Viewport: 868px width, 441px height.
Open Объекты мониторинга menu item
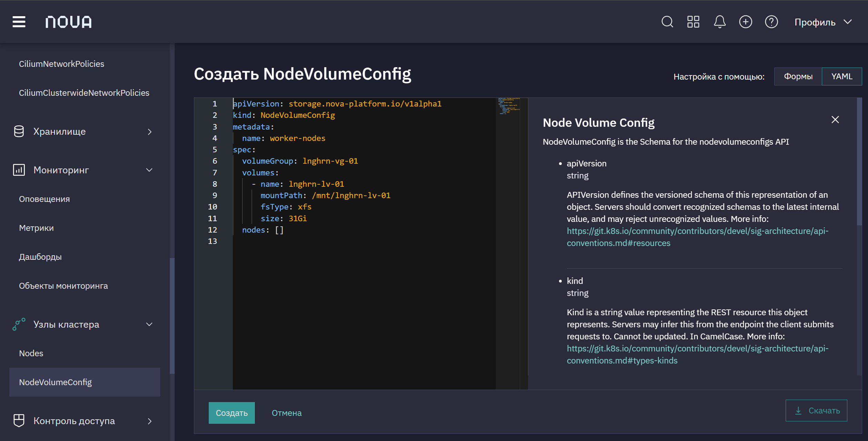(63, 286)
